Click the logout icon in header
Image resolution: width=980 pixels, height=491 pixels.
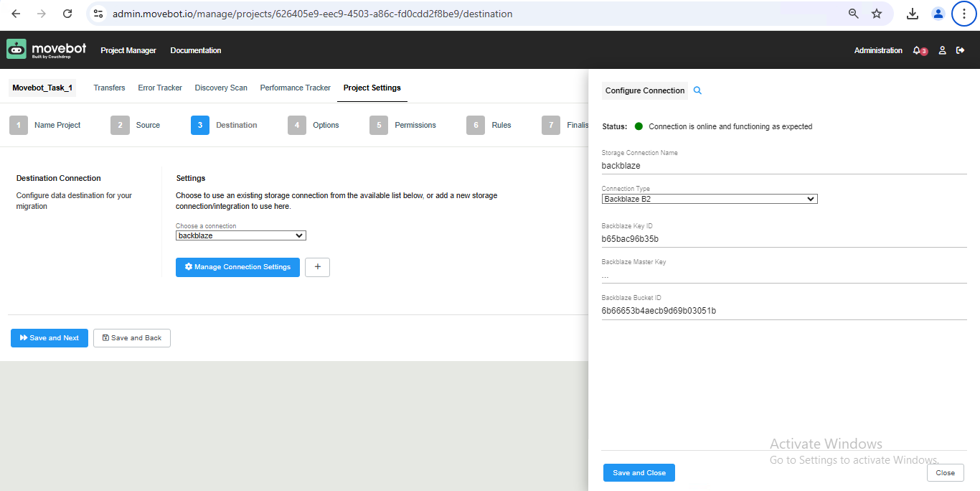click(x=961, y=50)
